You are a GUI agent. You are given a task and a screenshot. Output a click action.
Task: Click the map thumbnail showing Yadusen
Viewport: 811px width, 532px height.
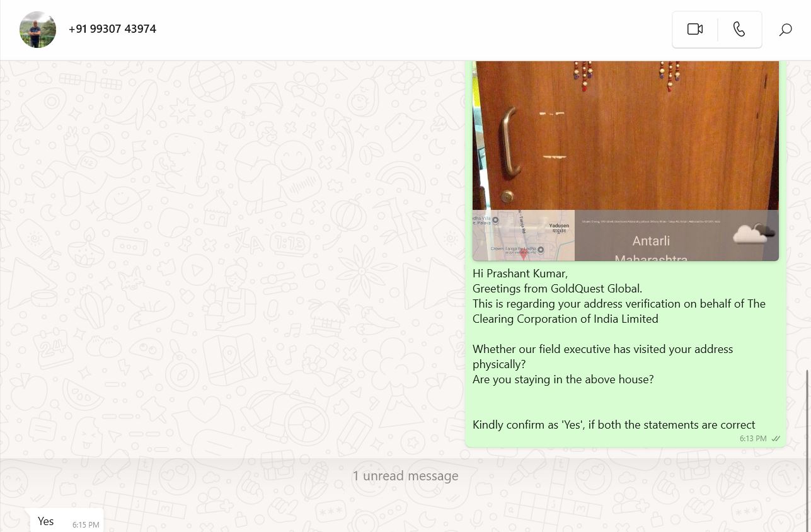(524, 235)
